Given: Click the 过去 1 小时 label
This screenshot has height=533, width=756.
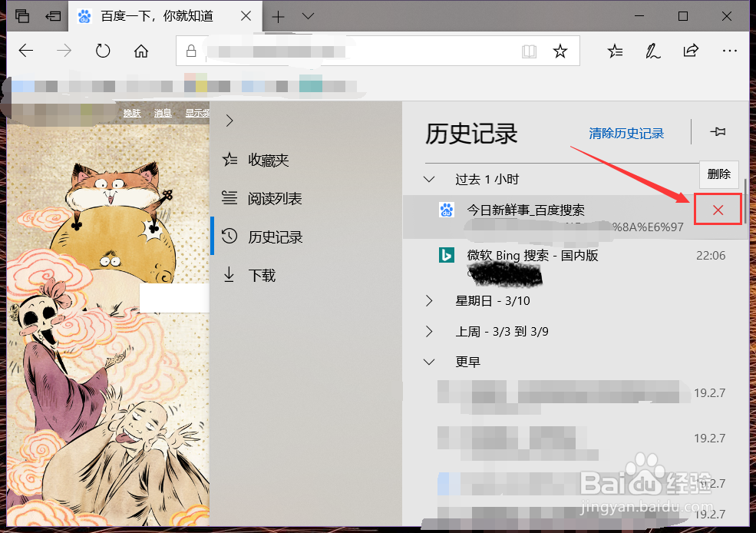Looking at the screenshot, I should pos(487,180).
